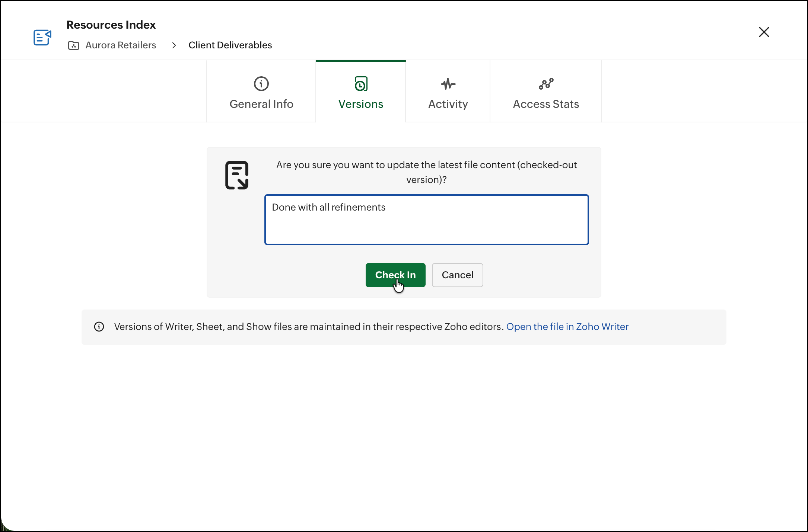Image resolution: width=808 pixels, height=532 pixels.
Task: Click the Resources Index document icon
Action: (x=42, y=38)
